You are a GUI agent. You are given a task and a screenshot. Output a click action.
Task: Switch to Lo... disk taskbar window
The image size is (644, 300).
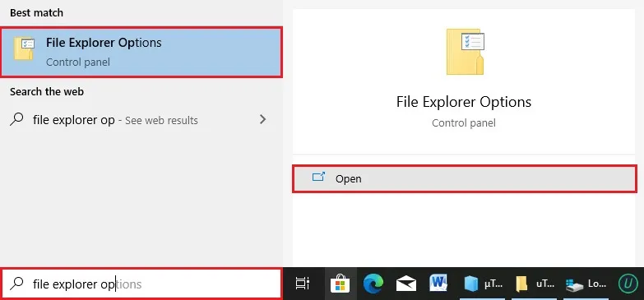tap(586, 284)
